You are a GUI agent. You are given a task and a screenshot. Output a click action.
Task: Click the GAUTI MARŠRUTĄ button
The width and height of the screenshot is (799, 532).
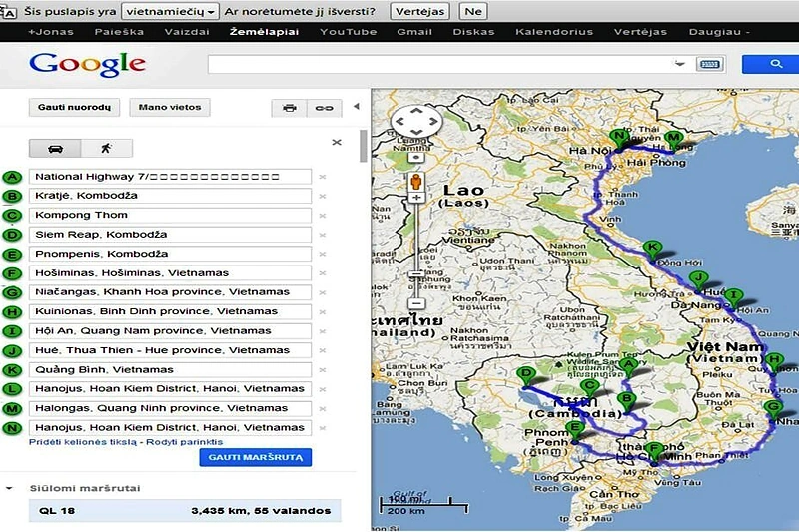click(x=255, y=458)
